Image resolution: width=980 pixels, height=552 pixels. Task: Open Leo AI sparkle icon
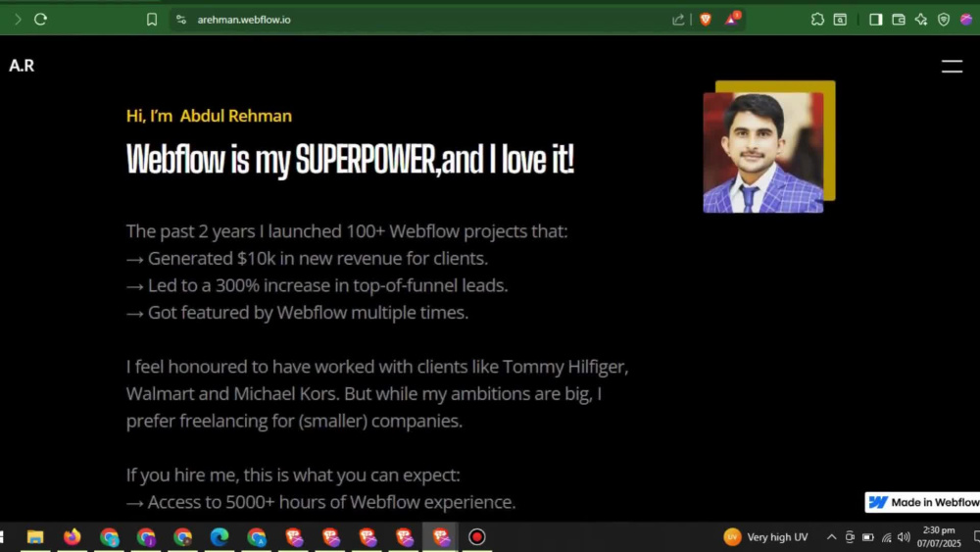tap(921, 20)
